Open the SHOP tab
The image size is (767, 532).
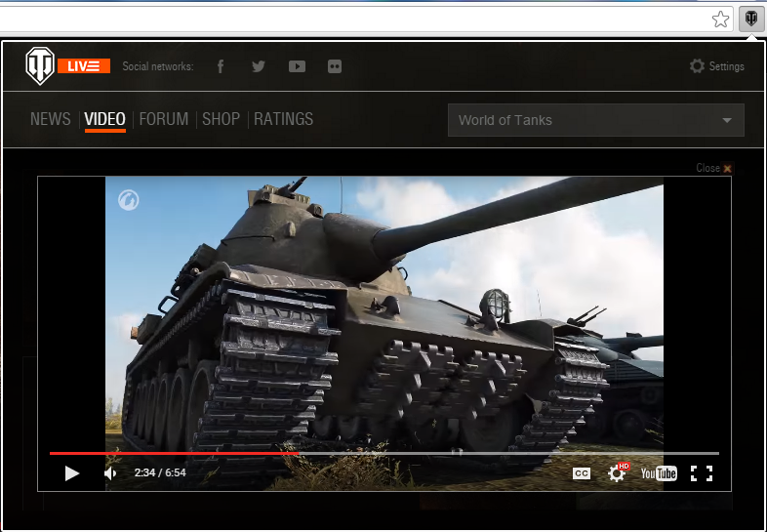coord(222,119)
